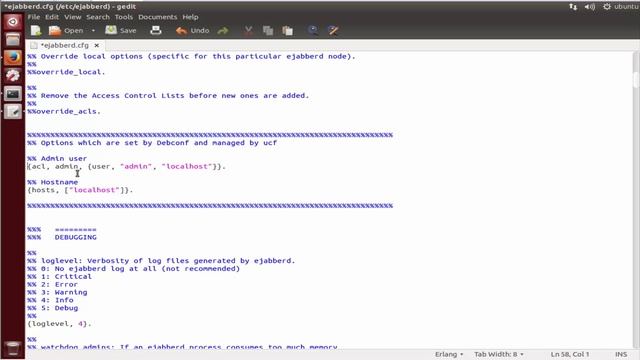Image resolution: width=640 pixels, height=360 pixels.
Task: Open the Search menu
Action: (98, 17)
